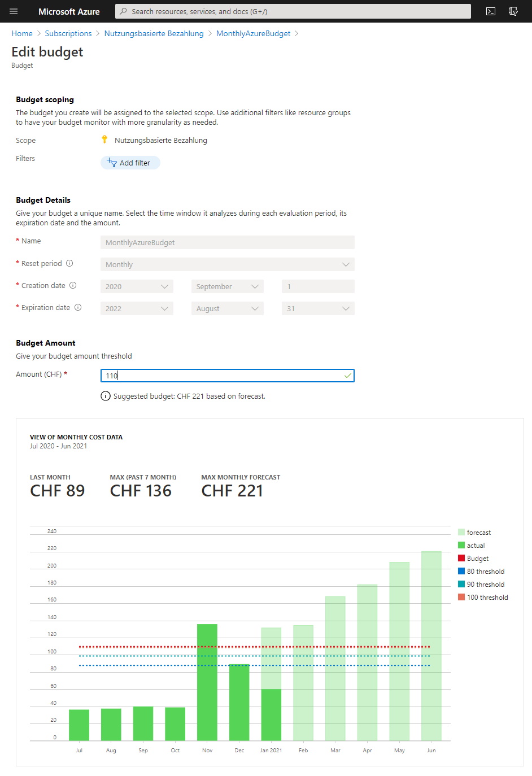
Task: Click the 'Jul 2020 - Jun 2021' date range
Action: (59, 446)
